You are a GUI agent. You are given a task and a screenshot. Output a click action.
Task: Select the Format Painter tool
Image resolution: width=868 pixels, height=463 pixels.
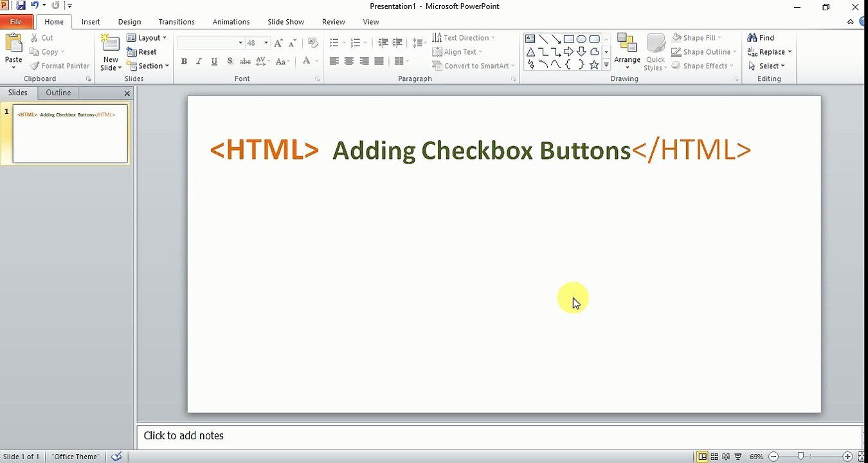(60, 66)
